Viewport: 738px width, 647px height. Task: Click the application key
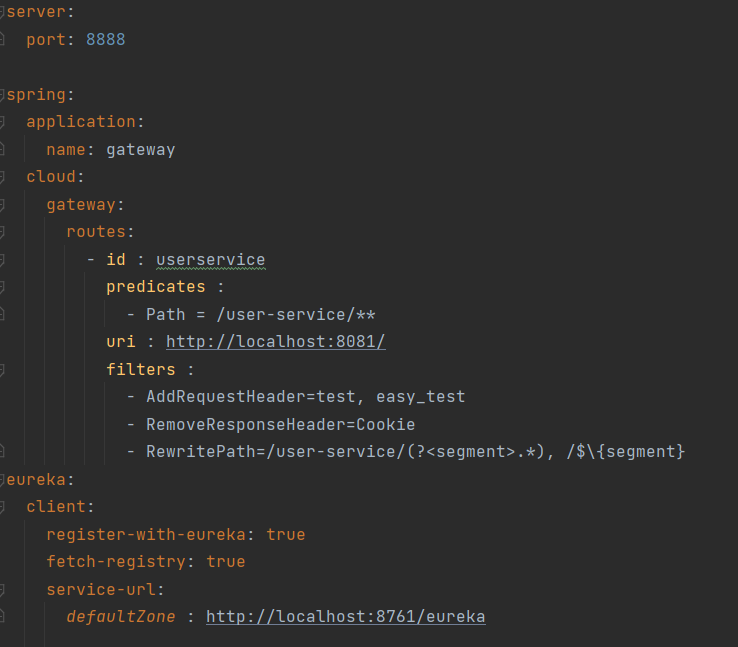(81, 122)
